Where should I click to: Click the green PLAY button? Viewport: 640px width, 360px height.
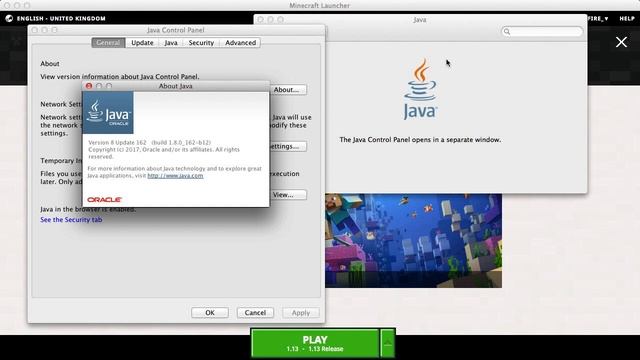[x=315, y=343]
